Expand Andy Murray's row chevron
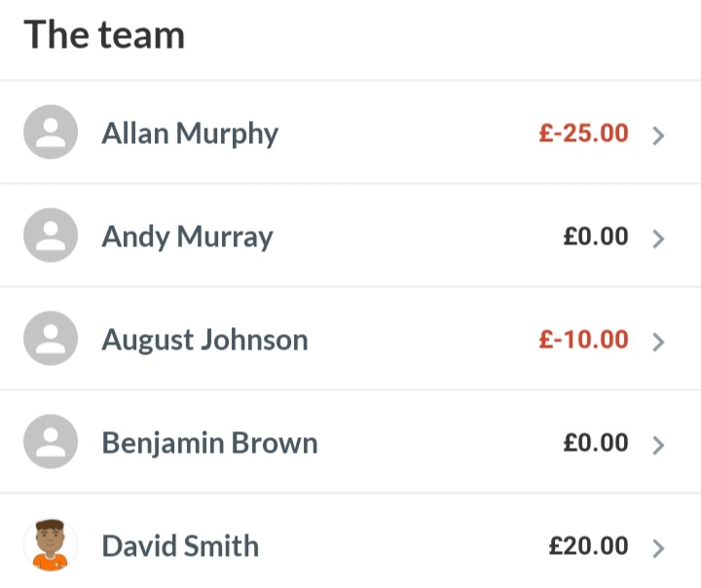The image size is (701, 588). 658,239
